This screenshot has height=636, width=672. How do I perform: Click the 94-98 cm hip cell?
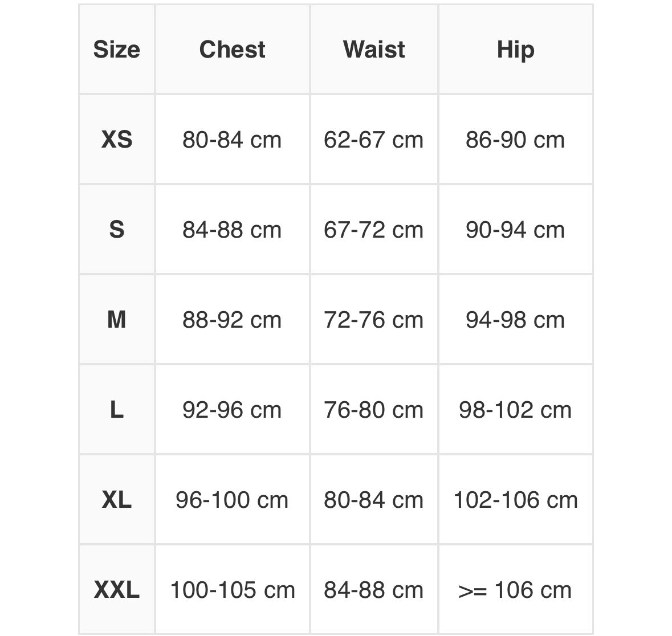(516, 319)
